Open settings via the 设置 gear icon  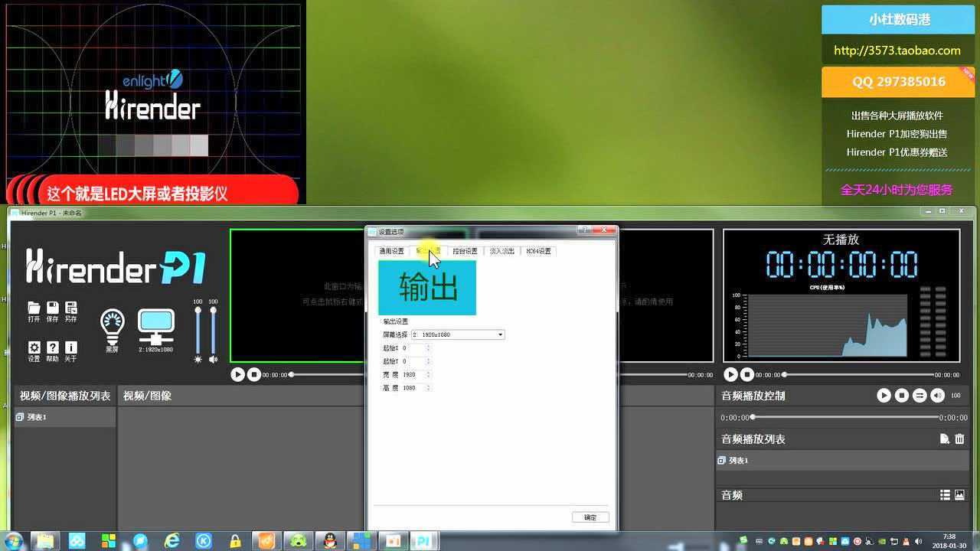34,347
